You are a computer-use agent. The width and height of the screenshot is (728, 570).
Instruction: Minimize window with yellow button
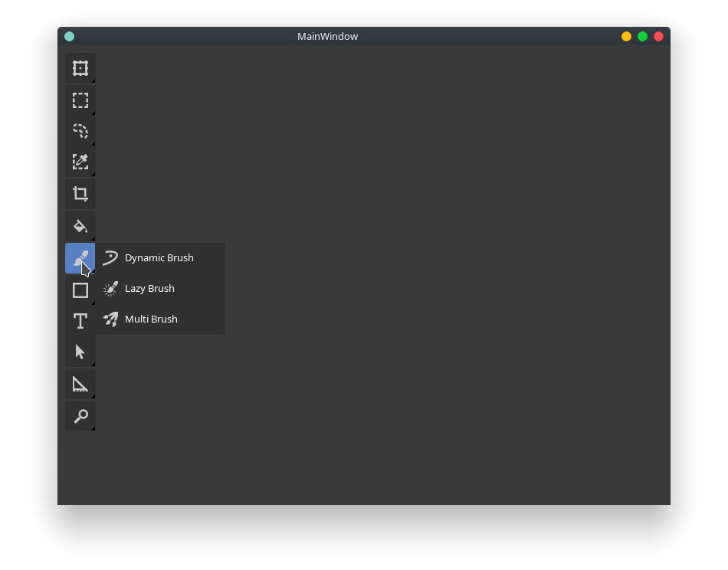(x=626, y=37)
